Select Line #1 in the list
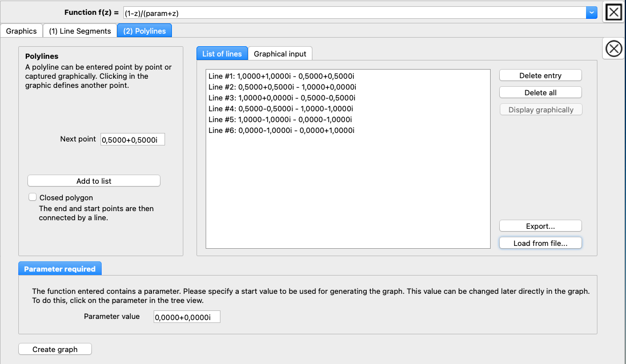This screenshot has width=626, height=364. pos(281,76)
